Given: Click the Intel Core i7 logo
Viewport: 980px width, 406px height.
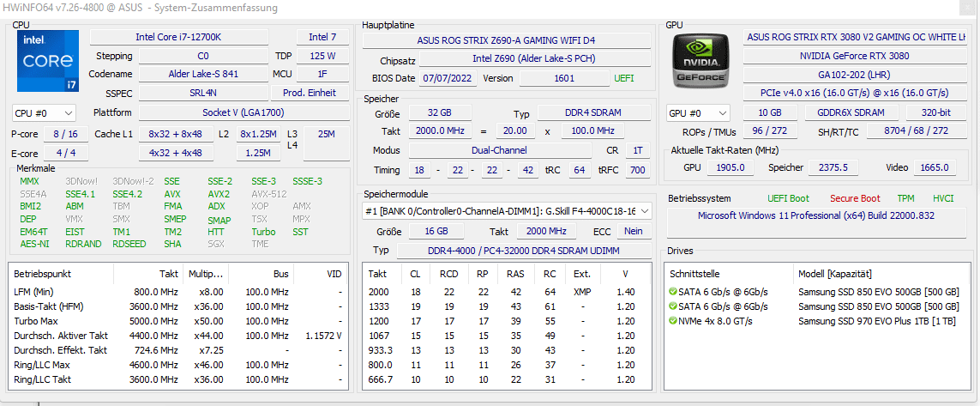Looking at the screenshot, I should pos(49,59).
